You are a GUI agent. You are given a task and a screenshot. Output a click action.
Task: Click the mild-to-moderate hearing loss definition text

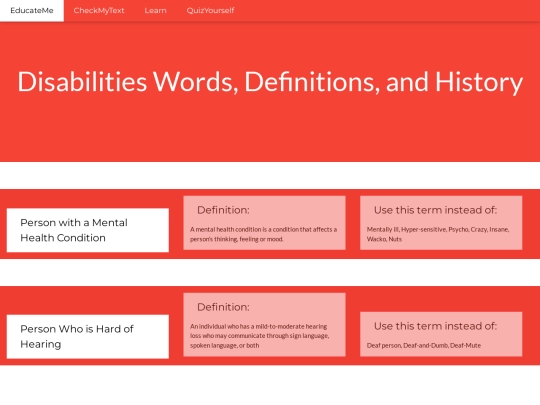[260, 336]
